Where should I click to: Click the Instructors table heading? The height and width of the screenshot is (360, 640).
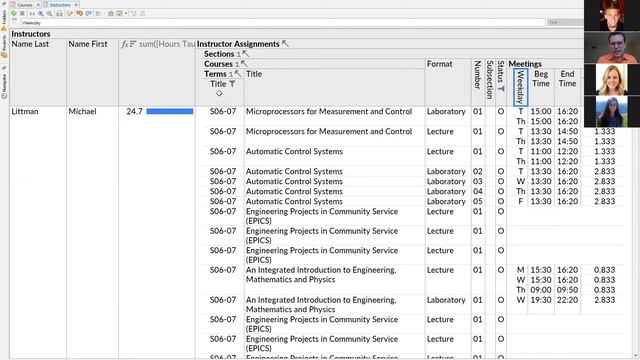pos(31,34)
